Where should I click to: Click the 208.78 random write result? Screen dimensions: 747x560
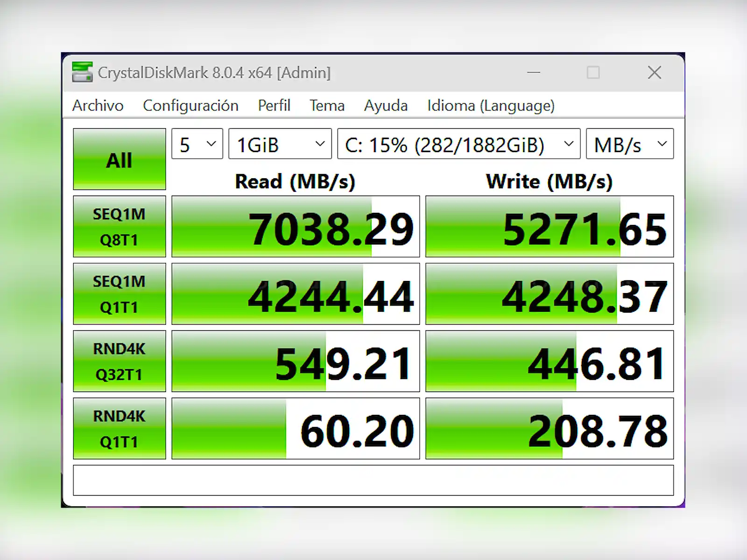(x=550, y=428)
